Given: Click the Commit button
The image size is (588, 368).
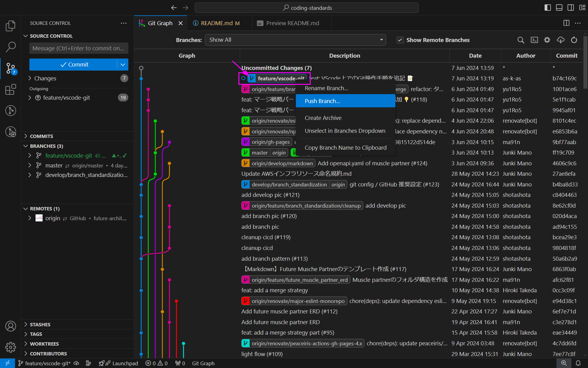Looking at the screenshot, I should pos(73,64).
